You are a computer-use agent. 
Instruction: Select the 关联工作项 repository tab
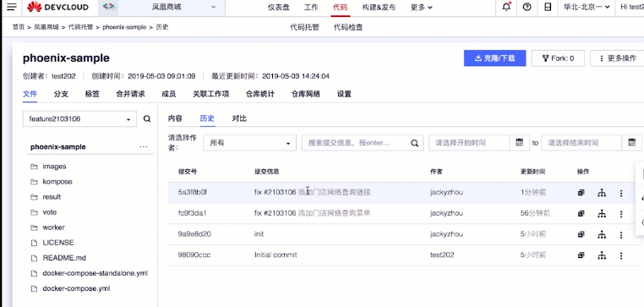(210, 94)
